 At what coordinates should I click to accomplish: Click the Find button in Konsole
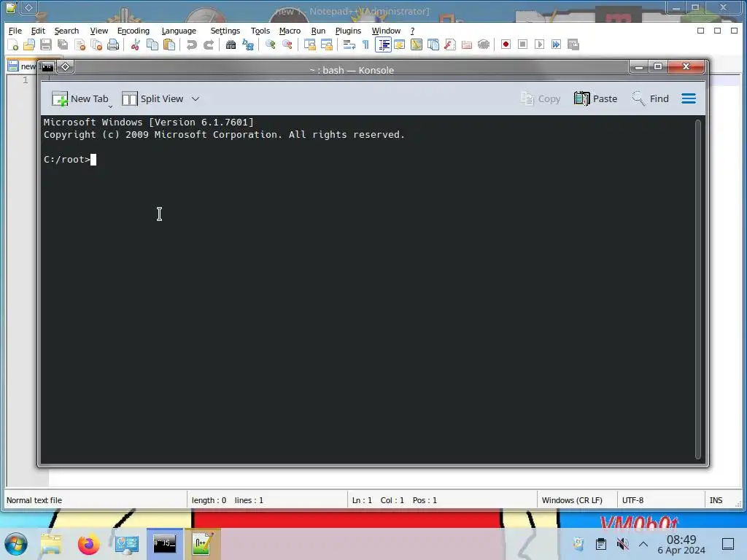point(650,99)
